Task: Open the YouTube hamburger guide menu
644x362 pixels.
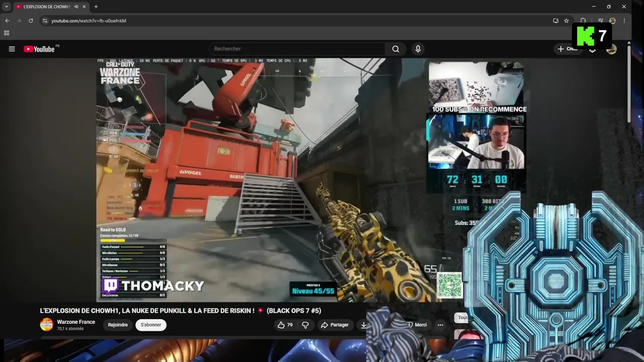Action: [12, 49]
